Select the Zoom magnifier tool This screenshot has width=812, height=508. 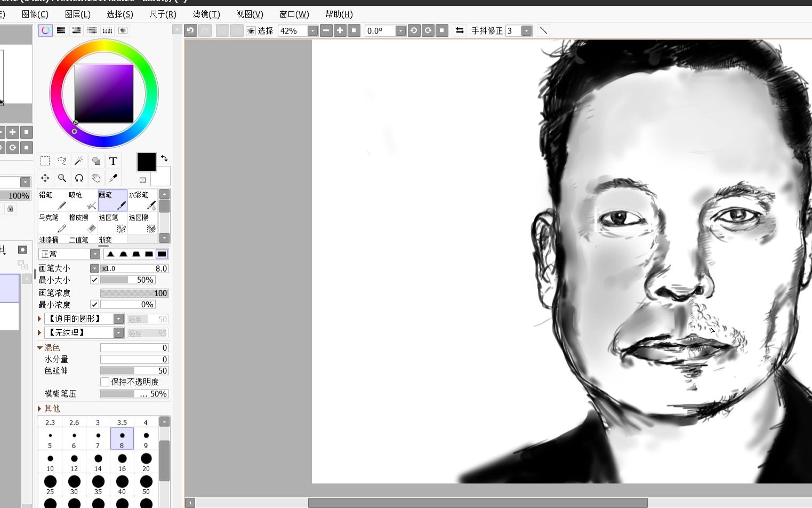click(62, 178)
